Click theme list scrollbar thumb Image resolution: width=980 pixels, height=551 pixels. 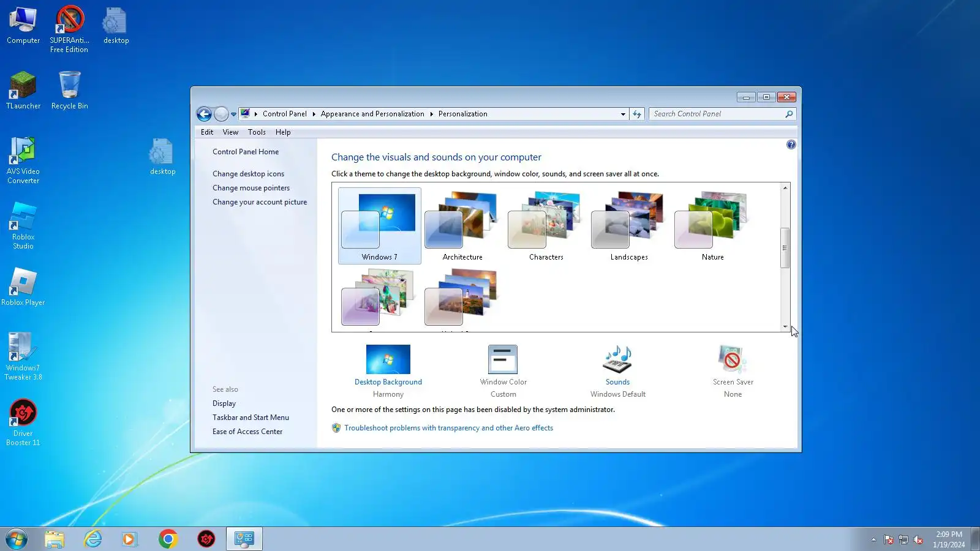click(x=785, y=247)
